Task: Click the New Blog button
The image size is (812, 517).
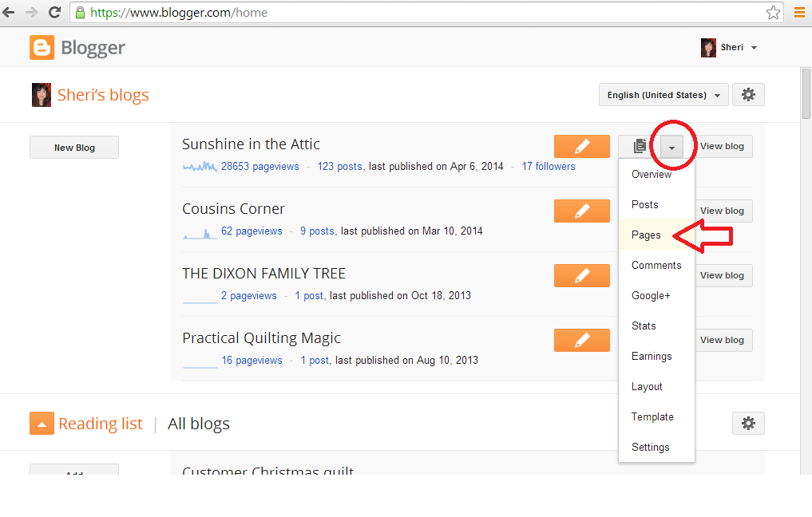Action: click(74, 148)
